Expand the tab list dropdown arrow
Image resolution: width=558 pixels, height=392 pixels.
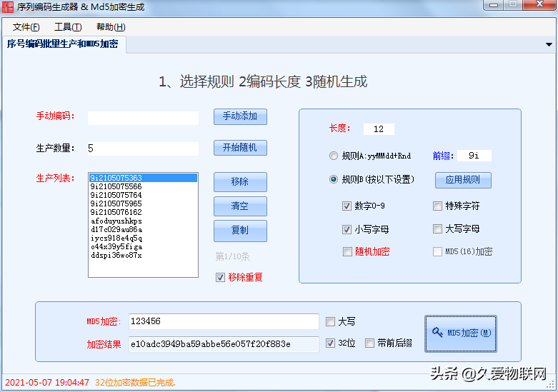coord(549,45)
